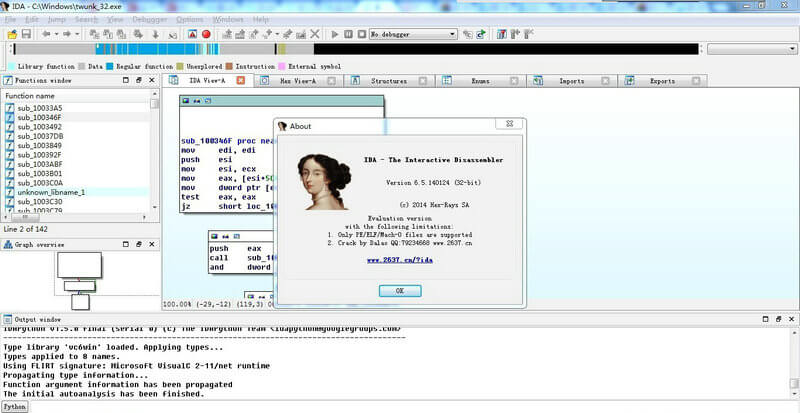Close the Functions window panel
Viewport: 800px width, 413px height.
153,80
